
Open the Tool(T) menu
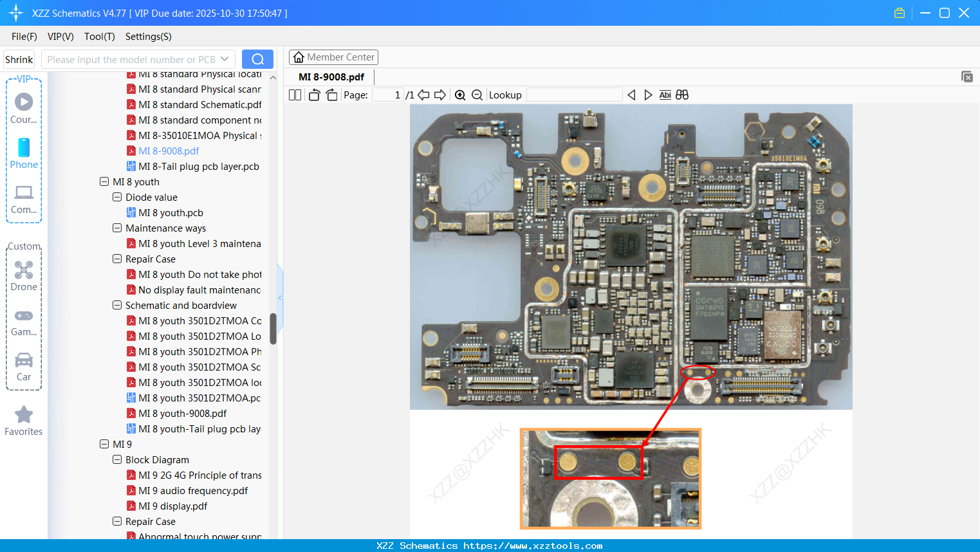click(100, 37)
